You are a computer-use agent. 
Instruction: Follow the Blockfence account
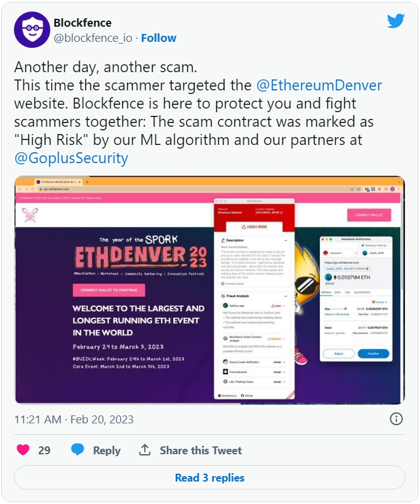pyautogui.click(x=159, y=38)
